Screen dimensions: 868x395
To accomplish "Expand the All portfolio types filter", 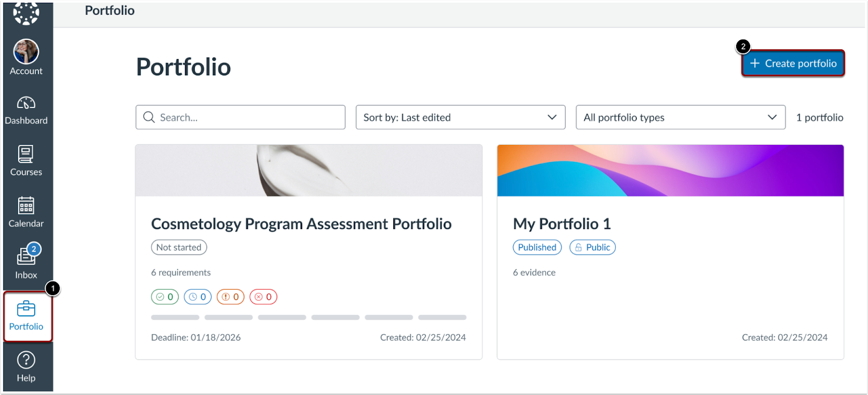I will [x=680, y=117].
